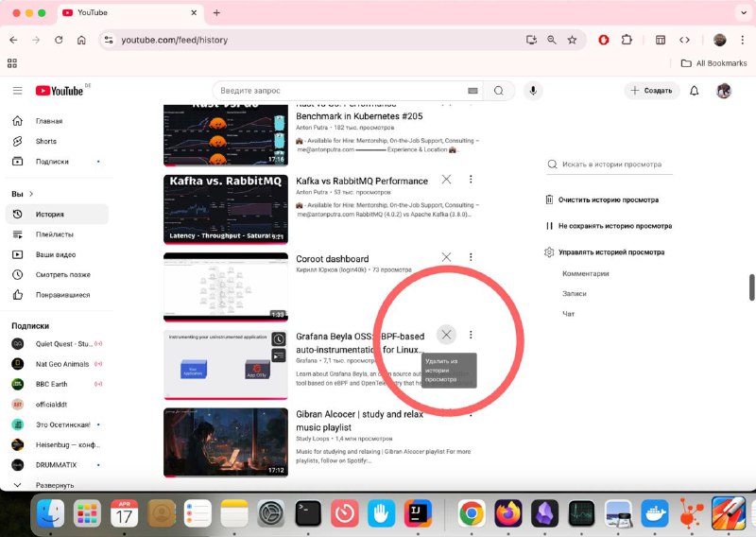Open Понравившиеся in sidebar

click(57, 295)
